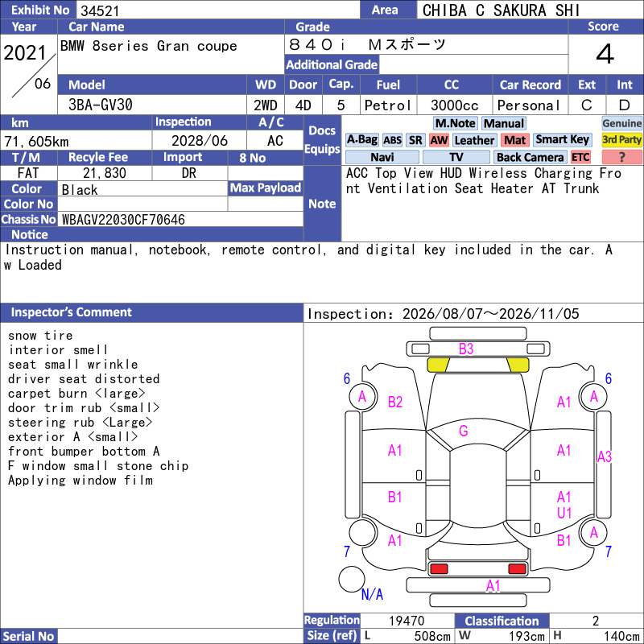Click inspection date 2028/06
Screen dimensions: 644x644
tap(199, 141)
